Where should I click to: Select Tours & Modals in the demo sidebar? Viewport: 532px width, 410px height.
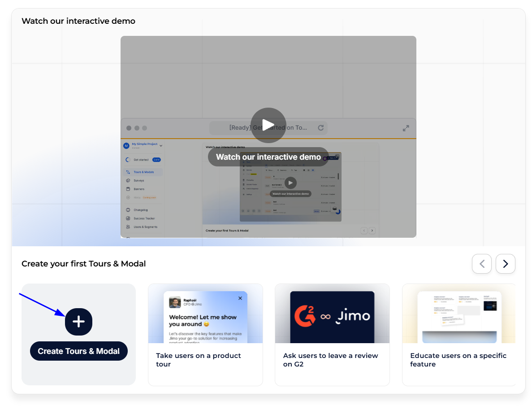pos(143,172)
